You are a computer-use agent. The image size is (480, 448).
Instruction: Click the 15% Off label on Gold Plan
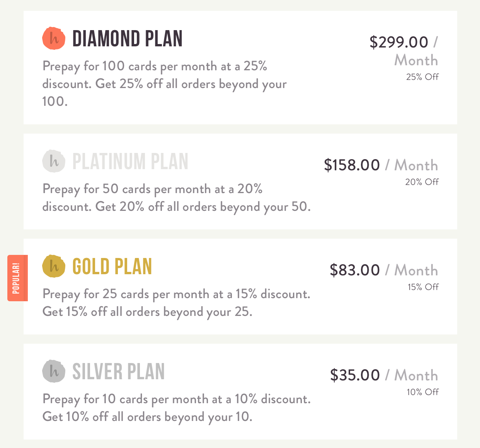[423, 287]
